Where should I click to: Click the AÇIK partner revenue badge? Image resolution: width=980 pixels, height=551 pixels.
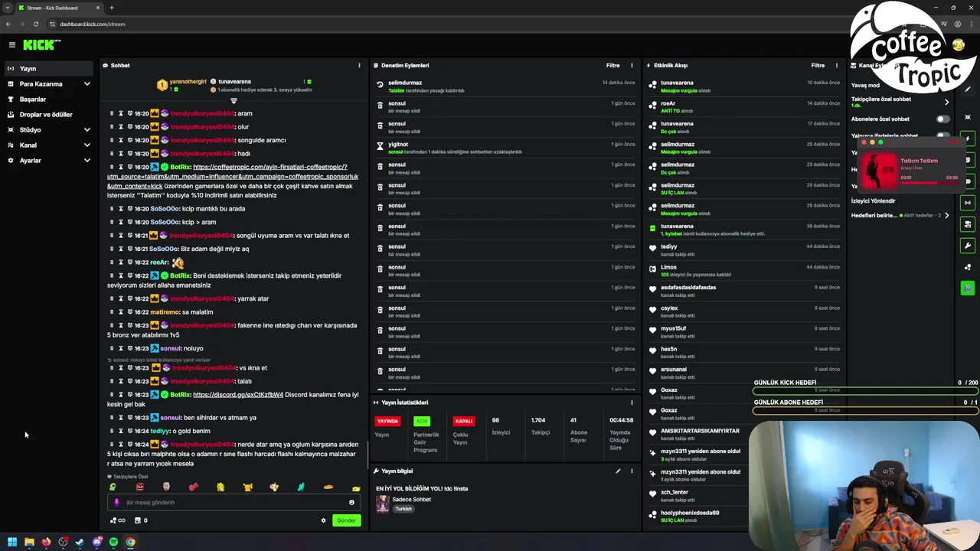click(x=422, y=421)
